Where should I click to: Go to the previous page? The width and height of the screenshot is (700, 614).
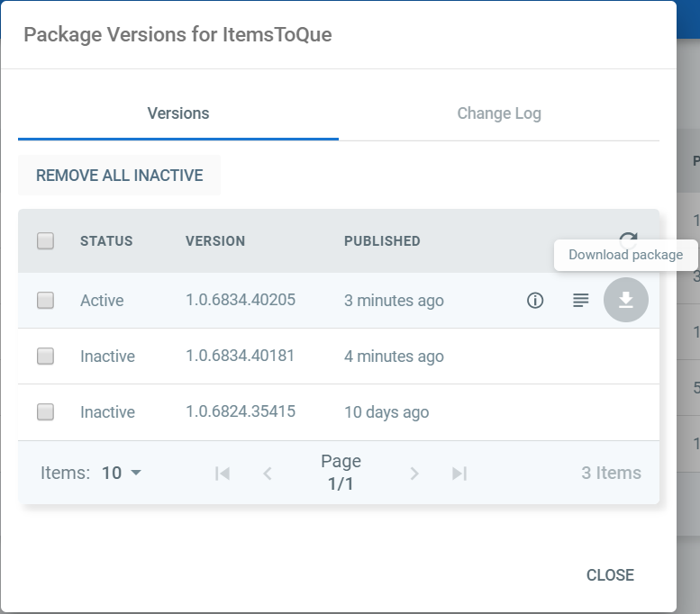(268, 473)
